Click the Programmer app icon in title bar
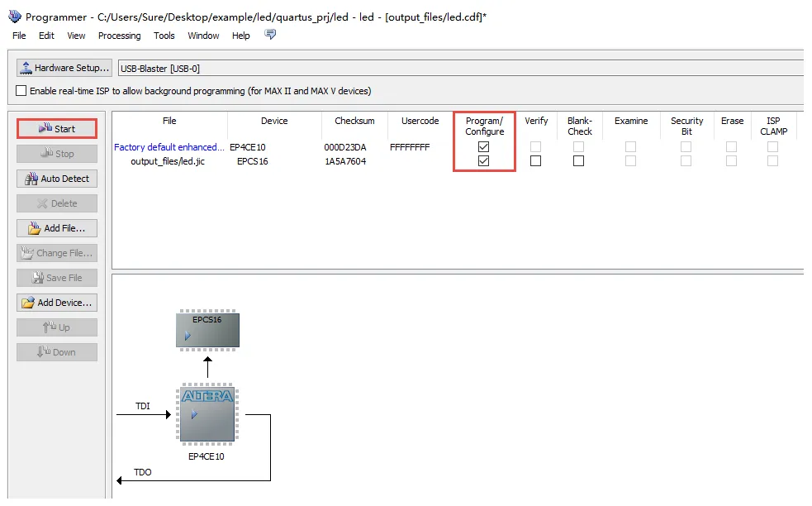Screen dimensions: 812x506 [x=15, y=17]
